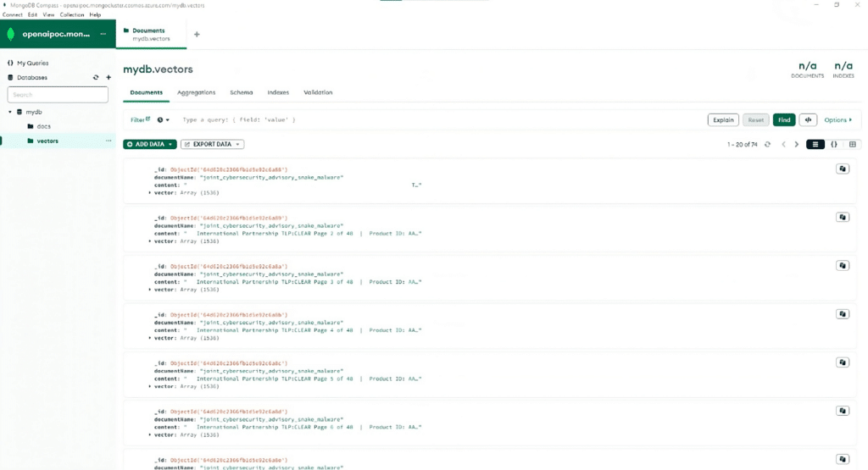Image resolution: width=868 pixels, height=470 pixels.
Task: Click the content value with Page 2 of 48
Action: coord(303,234)
